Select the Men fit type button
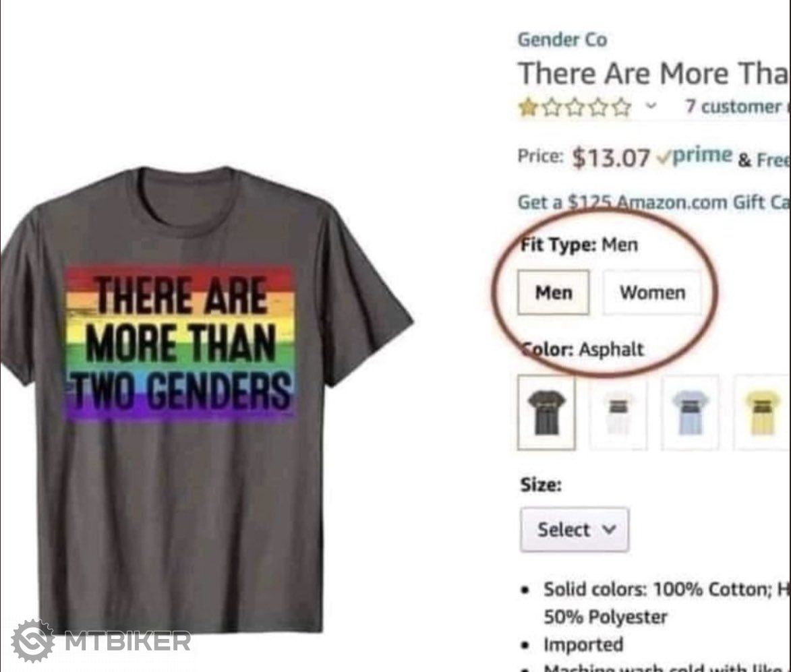This screenshot has width=791, height=672. point(554,293)
